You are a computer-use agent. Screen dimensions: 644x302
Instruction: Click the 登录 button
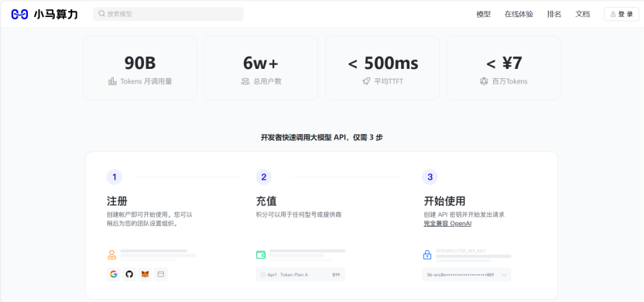pyautogui.click(x=622, y=14)
